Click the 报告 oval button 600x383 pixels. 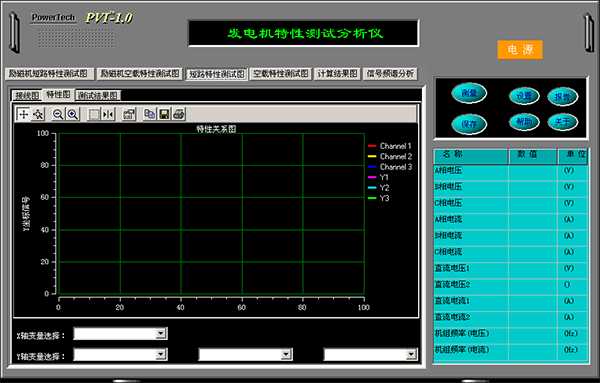click(562, 96)
